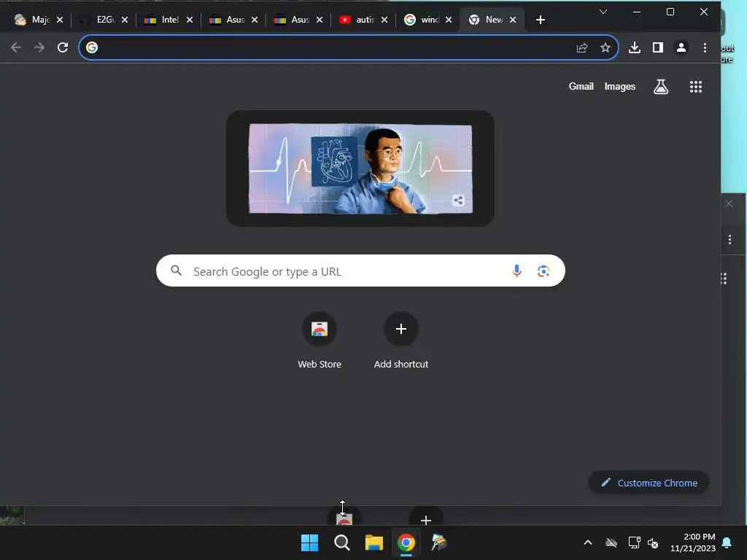Focus the Search Google or type a URL box
The image size is (747, 560).
tap(360, 271)
